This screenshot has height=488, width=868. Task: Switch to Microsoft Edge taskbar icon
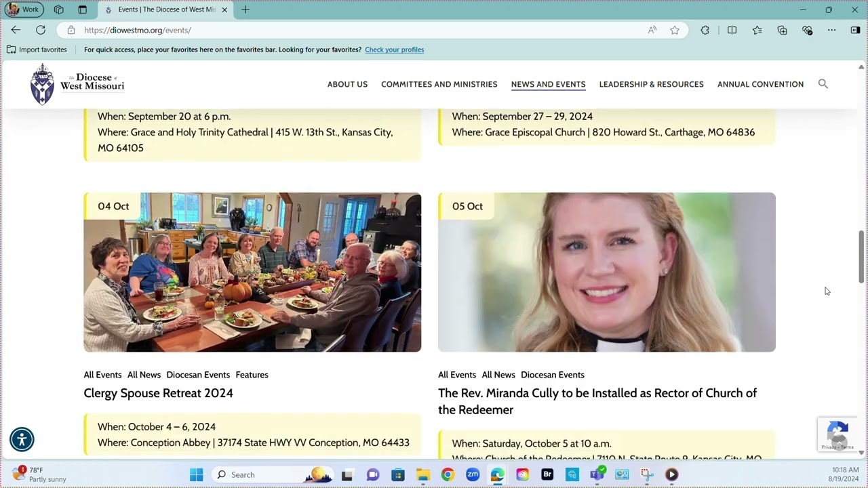pyautogui.click(x=498, y=474)
